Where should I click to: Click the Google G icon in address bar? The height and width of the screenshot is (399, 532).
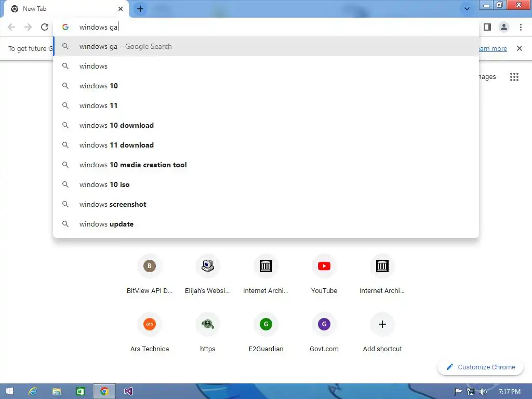coord(65,27)
